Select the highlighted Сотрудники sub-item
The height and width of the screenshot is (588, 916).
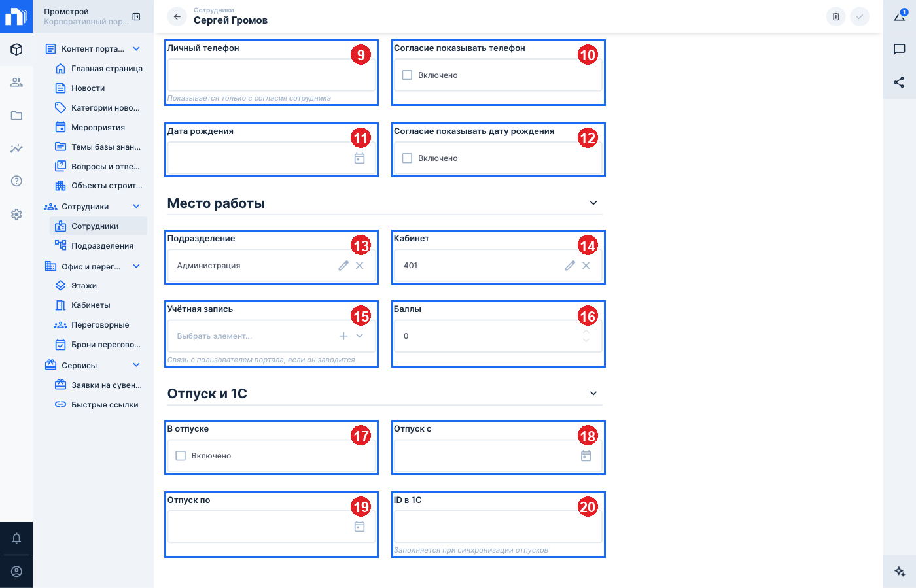pyautogui.click(x=99, y=226)
